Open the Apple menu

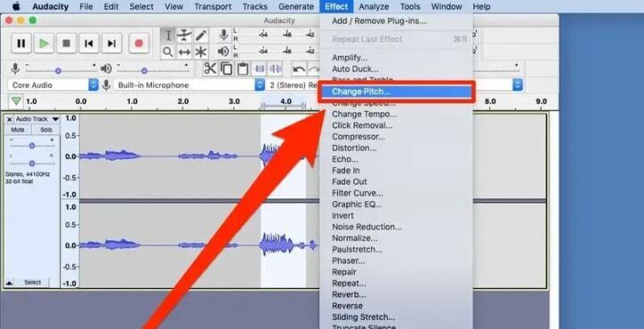(16, 6)
